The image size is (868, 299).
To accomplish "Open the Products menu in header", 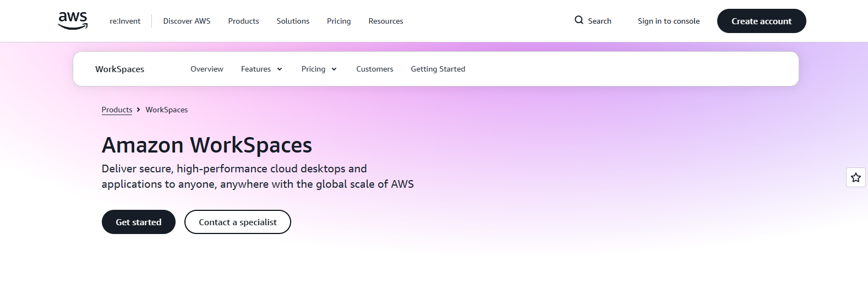I will click(243, 21).
